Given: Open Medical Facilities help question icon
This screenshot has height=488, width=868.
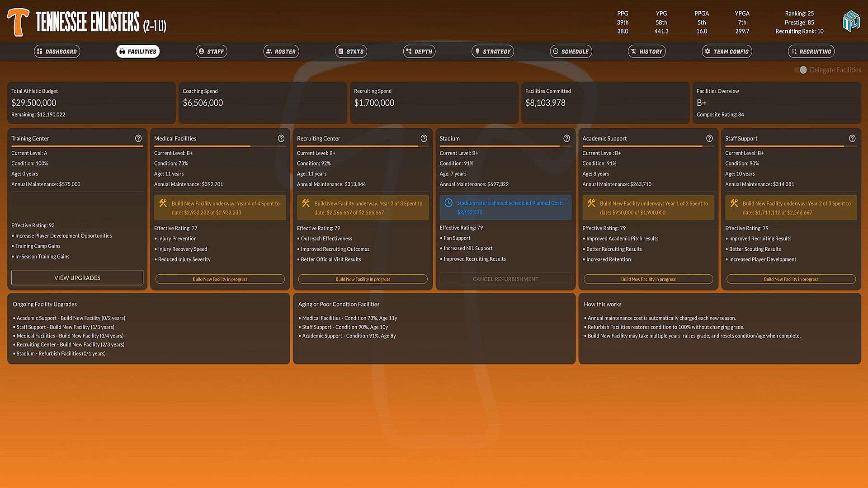Looking at the screenshot, I should [281, 138].
